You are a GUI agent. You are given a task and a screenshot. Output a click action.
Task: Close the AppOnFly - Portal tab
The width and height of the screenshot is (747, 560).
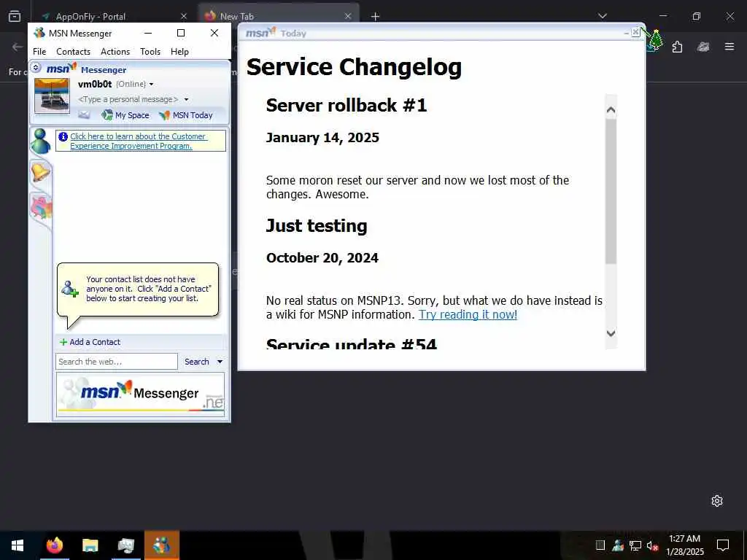[x=184, y=16]
